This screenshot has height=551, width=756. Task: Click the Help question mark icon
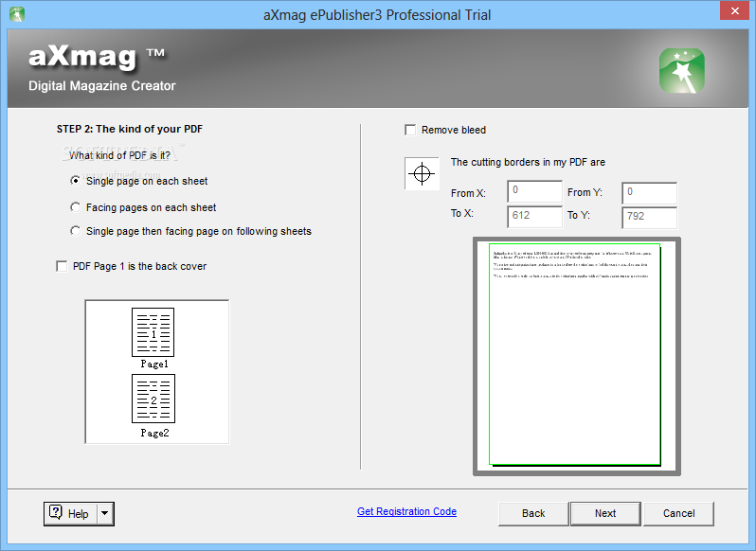[56, 512]
